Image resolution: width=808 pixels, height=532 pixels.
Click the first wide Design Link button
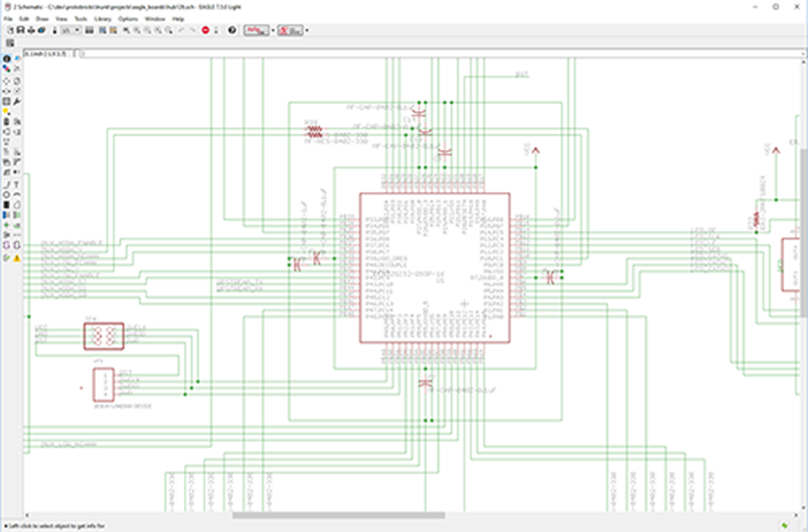pos(257,30)
